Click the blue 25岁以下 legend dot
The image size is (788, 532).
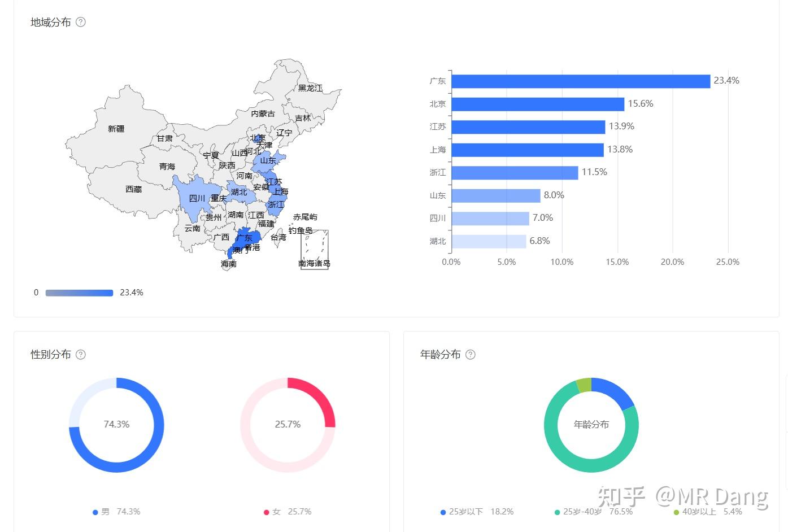(442, 512)
